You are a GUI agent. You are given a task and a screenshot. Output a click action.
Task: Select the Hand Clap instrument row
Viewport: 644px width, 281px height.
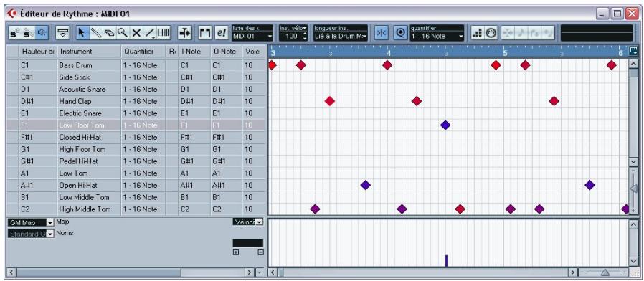[x=136, y=101]
